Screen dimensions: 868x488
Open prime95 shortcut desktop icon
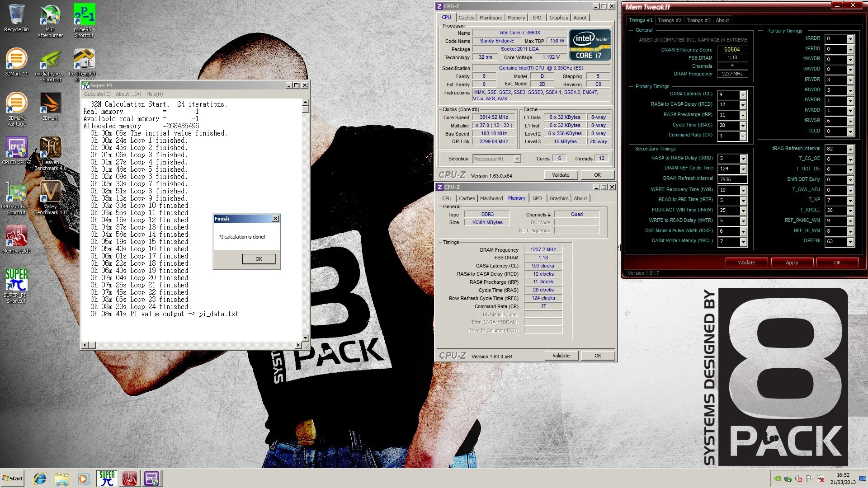(84, 21)
